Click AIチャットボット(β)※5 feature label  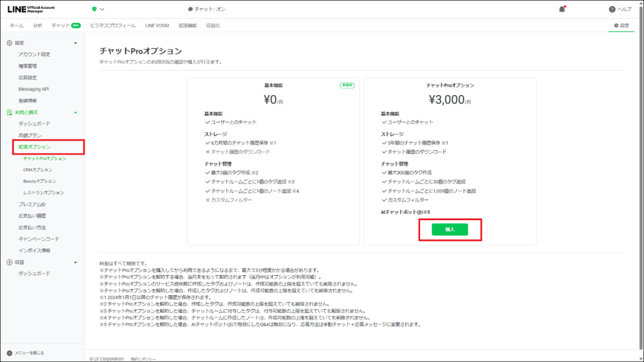point(405,212)
